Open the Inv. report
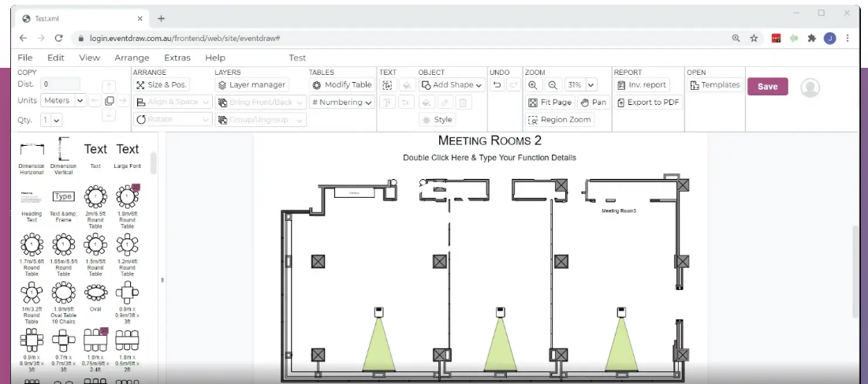 pyautogui.click(x=643, y=84)
